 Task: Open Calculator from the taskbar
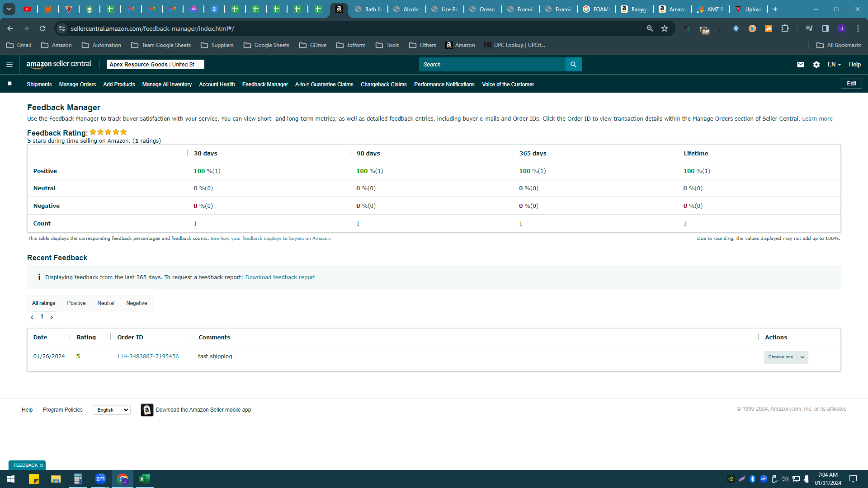click(78, 479)
